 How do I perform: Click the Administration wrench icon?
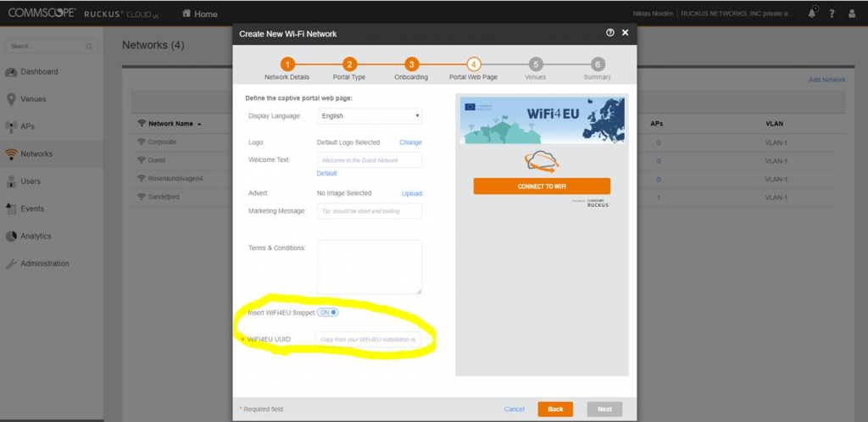[11, 264]
